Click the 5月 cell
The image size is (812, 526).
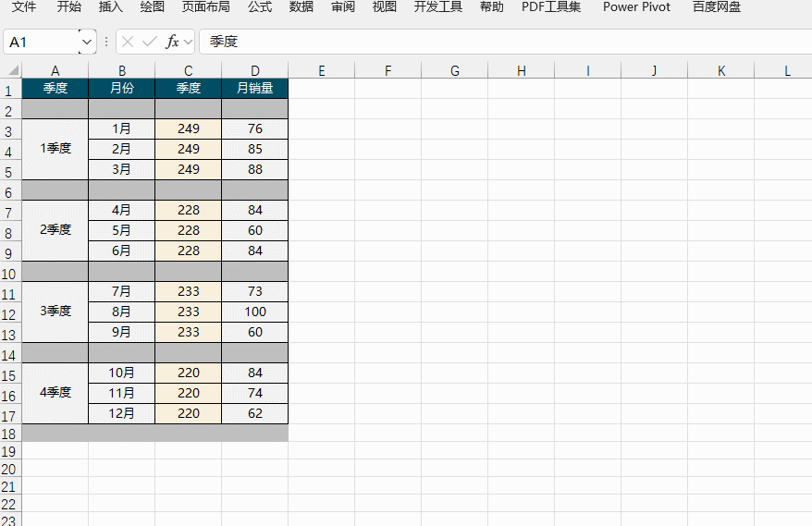[x=122, y=230]
